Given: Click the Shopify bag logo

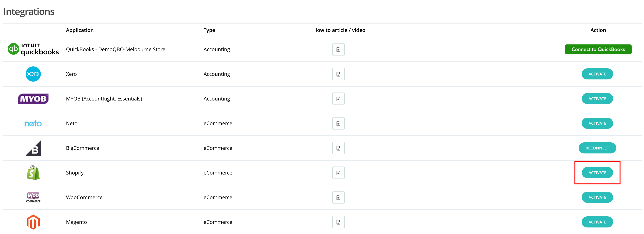Looking at the screenshot, I should pyautogui.click(x=33, y=173).
